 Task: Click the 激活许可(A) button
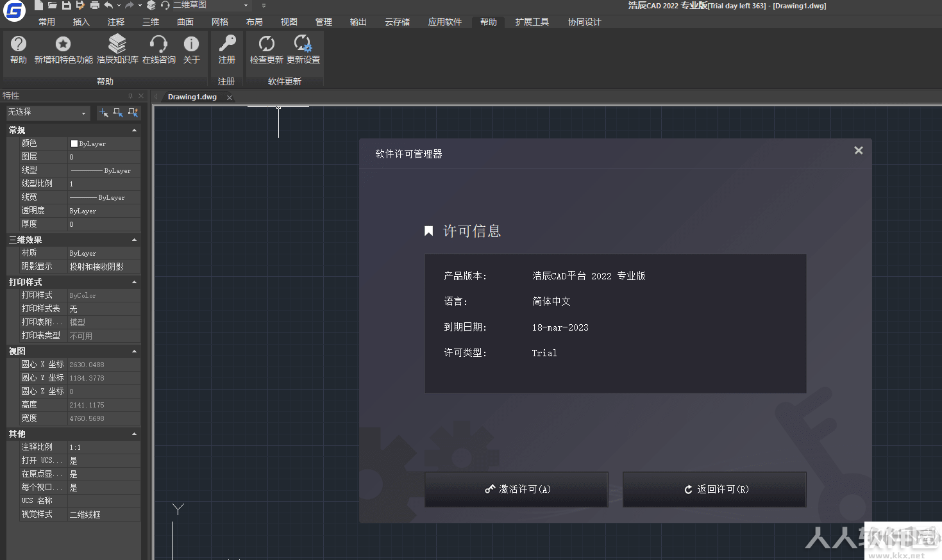(x=516, y=490)
